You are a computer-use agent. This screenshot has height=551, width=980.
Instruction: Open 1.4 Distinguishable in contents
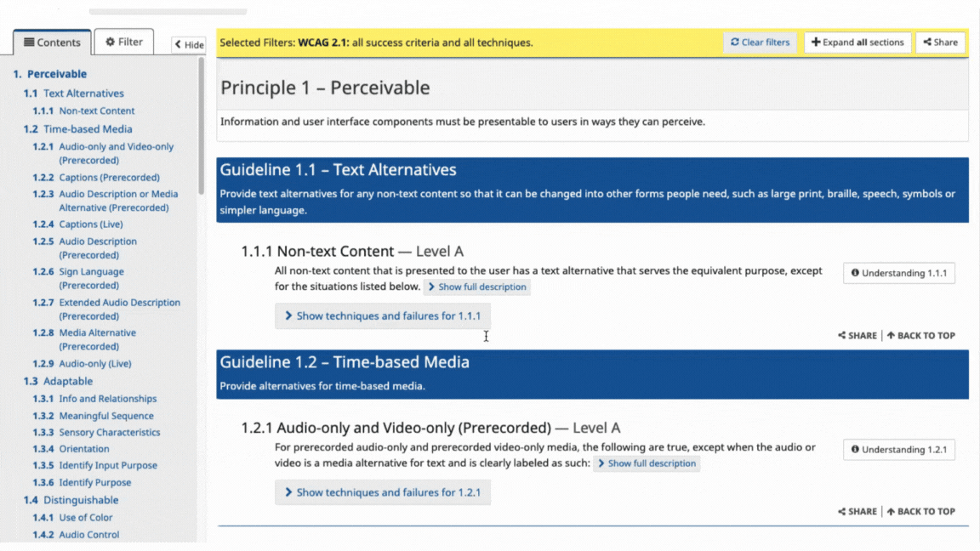71,500
